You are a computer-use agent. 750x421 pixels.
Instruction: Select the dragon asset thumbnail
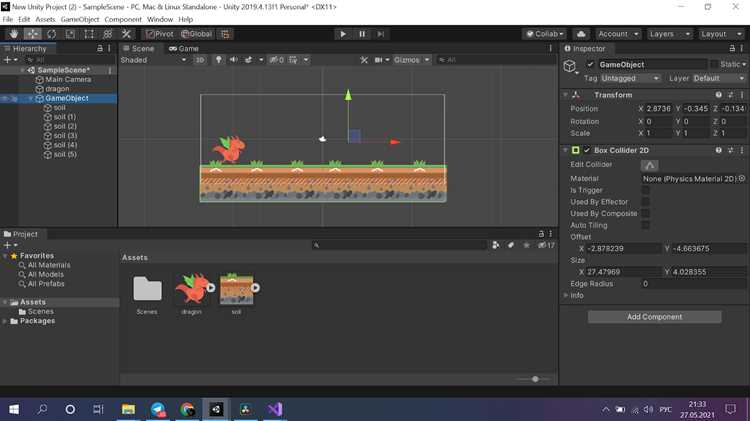coord(193,288)
